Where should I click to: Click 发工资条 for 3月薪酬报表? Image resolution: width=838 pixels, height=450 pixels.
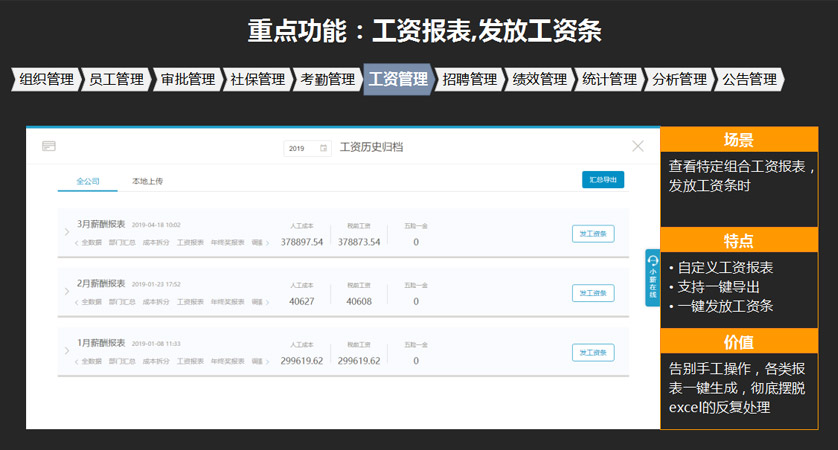(x=593, y=233)
